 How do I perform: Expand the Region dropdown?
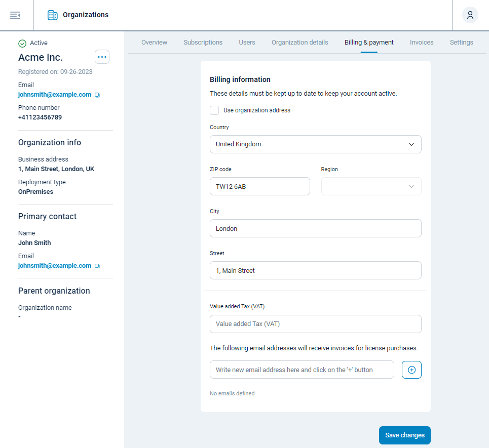click(371, 186)
